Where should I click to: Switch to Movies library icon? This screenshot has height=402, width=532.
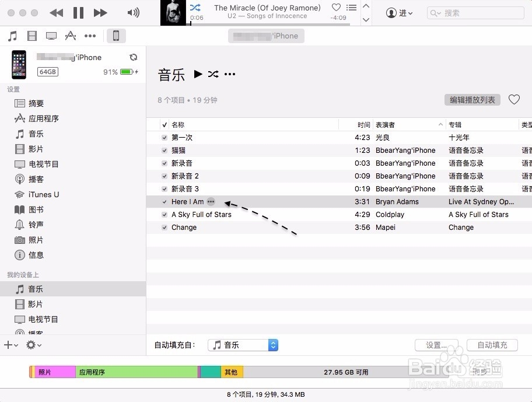tap(32, 36)
